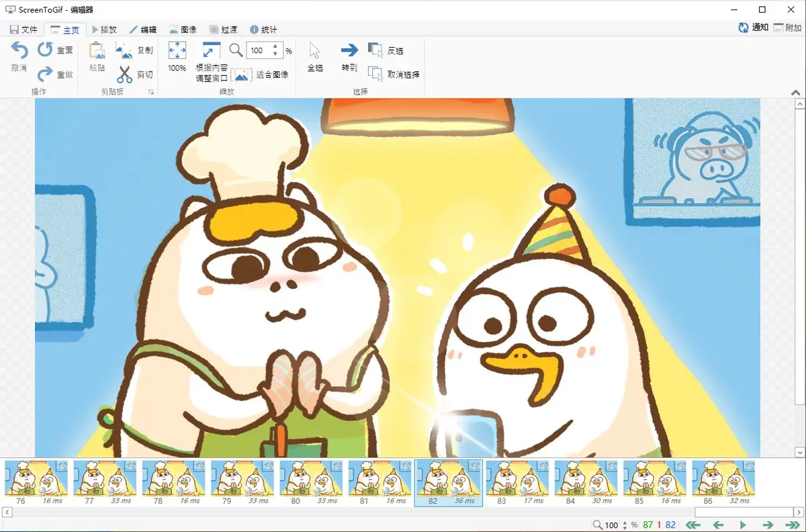Open the Edit (编辑) ribbon tab
Screen dimensions: 806x532
coord(143,30)
